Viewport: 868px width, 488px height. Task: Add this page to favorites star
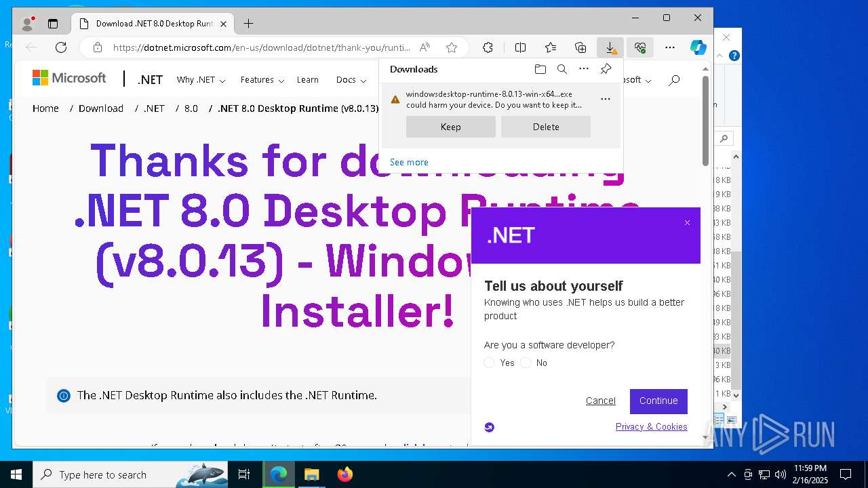(x=452, y=47)
